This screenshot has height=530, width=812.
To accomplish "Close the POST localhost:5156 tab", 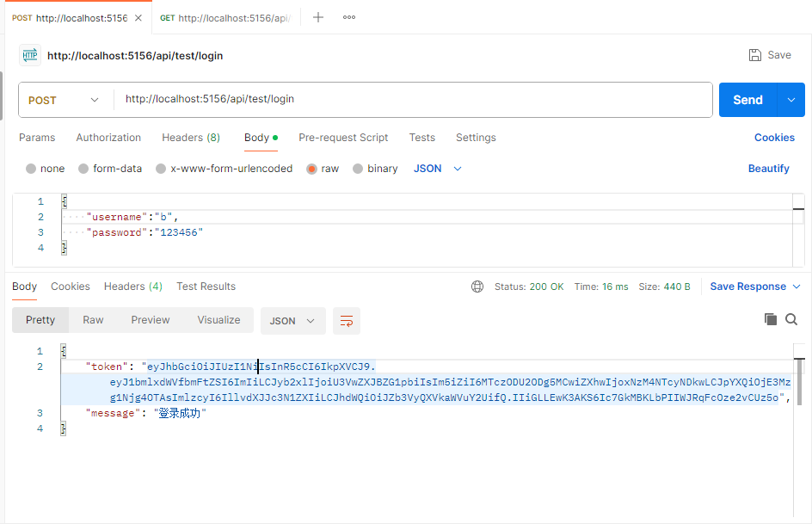I will tap(138, 18).
